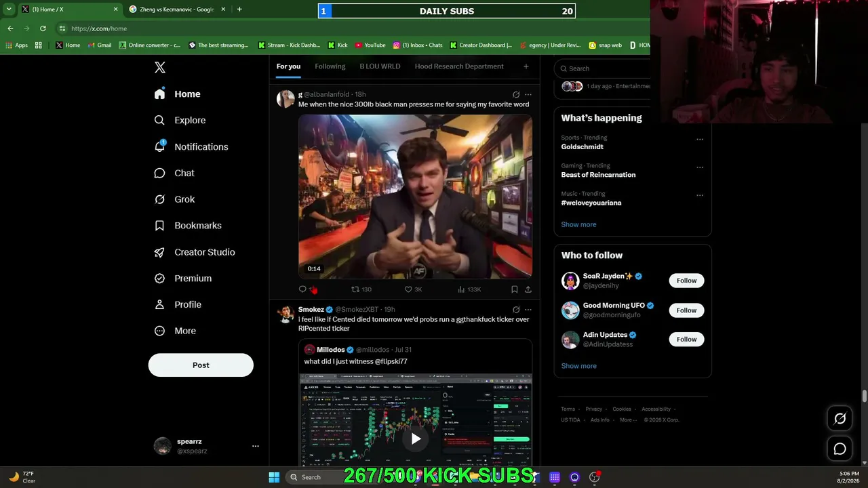The image size is (868, 488).
Task: Play the 0:14 video in albanianfoid's post
Action: [415, 197]
